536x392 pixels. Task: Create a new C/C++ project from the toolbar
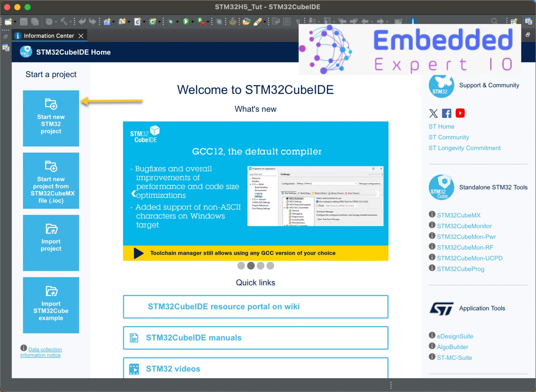tap(107, 21)
